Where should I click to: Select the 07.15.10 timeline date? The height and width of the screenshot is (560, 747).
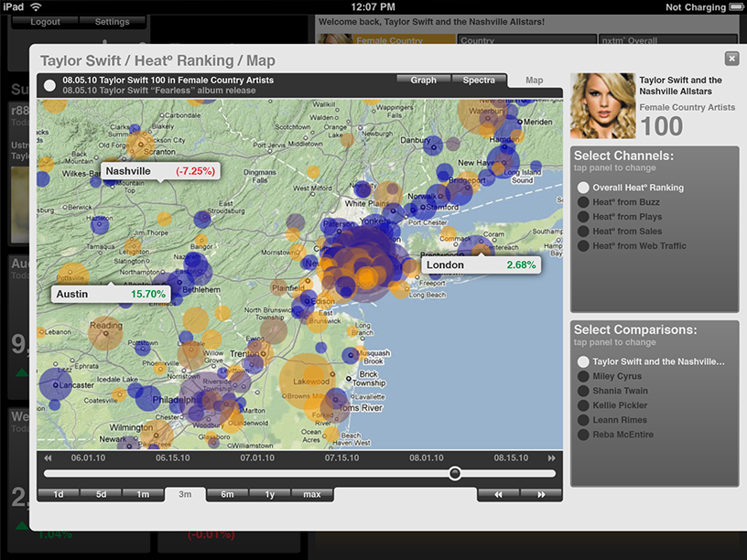point(342,458)
